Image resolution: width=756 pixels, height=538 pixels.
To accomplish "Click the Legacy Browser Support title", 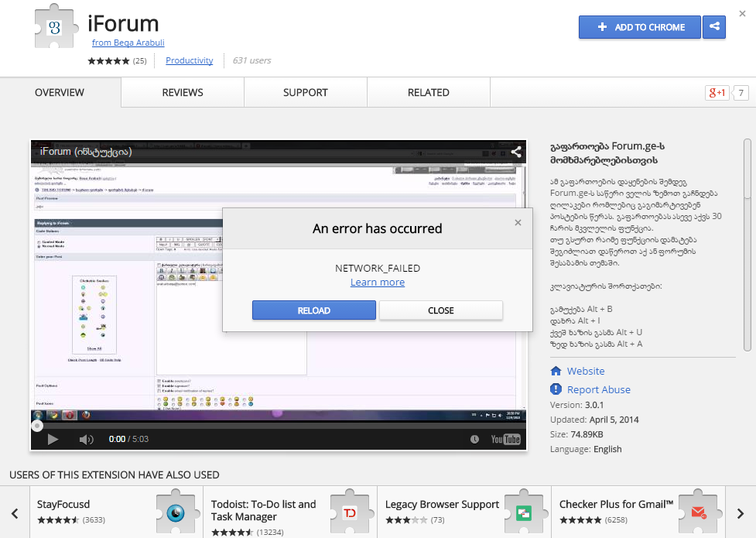I will pyautogui.click(x=442, y=504).
